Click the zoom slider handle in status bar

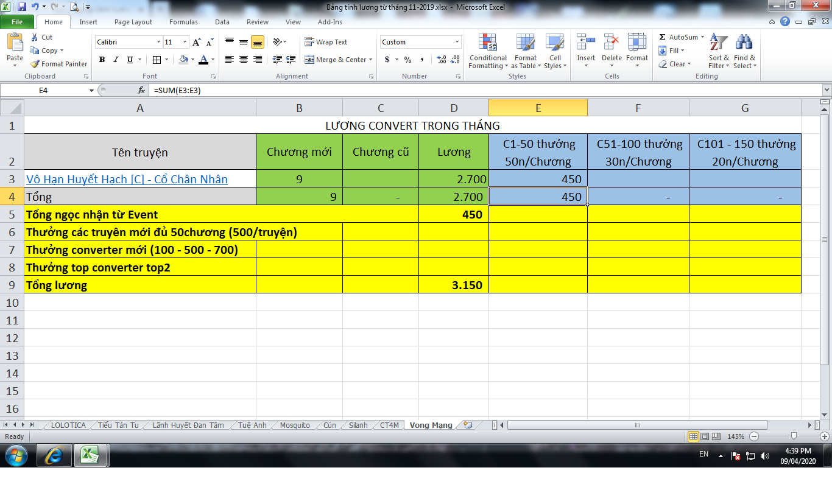(x=793, y=436)
